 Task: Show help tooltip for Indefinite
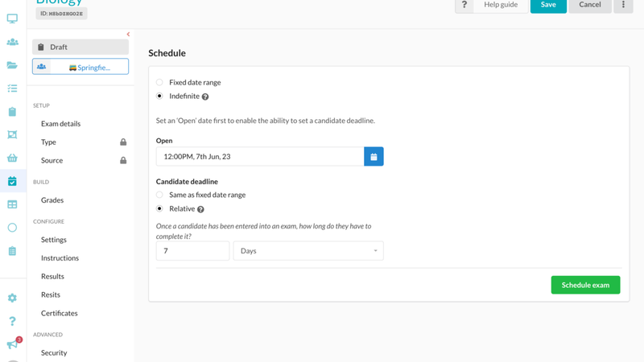pyautogui.click(x=205, y=97)
